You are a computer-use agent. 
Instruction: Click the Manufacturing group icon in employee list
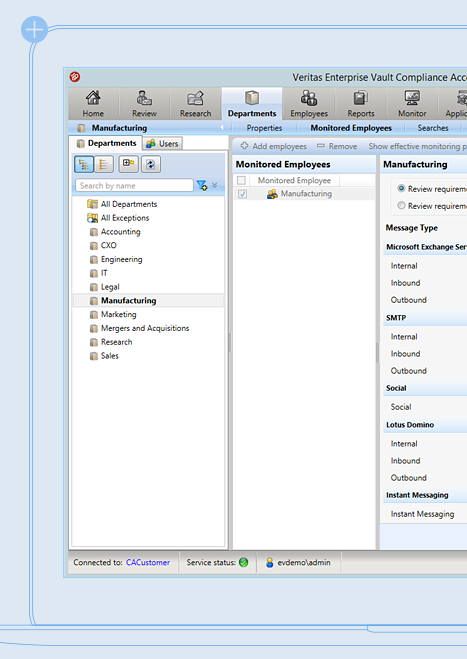pos(272,194)
